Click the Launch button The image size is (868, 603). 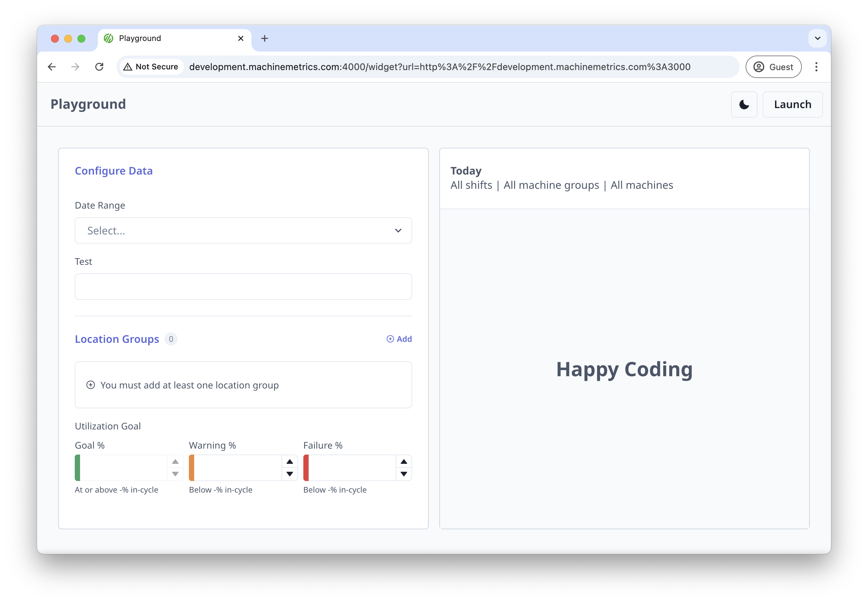click(x=792, y=105)
